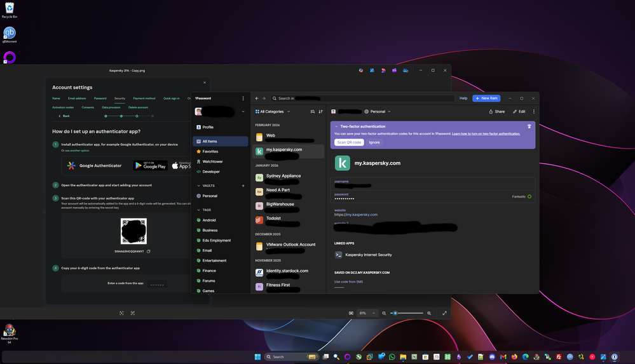The image size is (635, 364).
Task: Click the plus icon beside Vaults
Action: pyautogui.click(x=243, y=185)
